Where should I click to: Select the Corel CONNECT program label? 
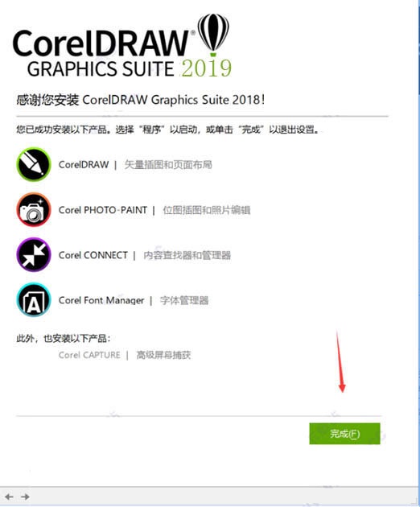(93, 255)
